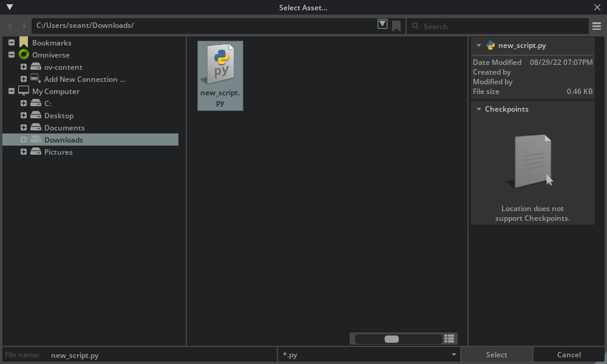Click the My Computer monitor icon
Screen dimensions: 607x364
point(24,91)
